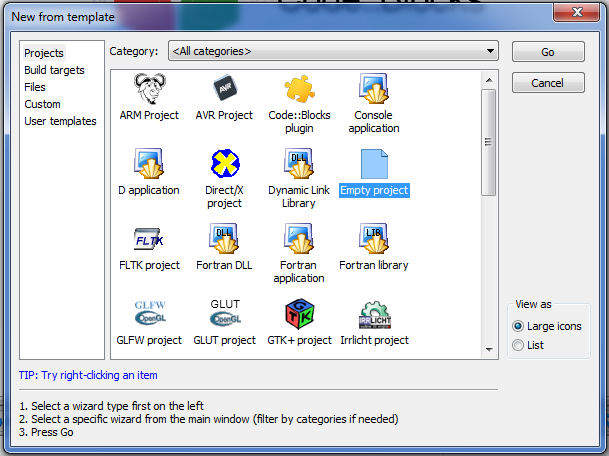609x456 pixels.
Task: Close the New from template dialog
Action: tap(576, 12)
